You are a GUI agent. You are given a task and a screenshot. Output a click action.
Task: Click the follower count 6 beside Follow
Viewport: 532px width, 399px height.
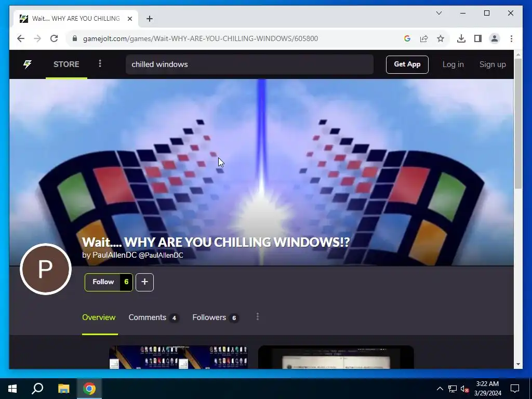(126, 282)
